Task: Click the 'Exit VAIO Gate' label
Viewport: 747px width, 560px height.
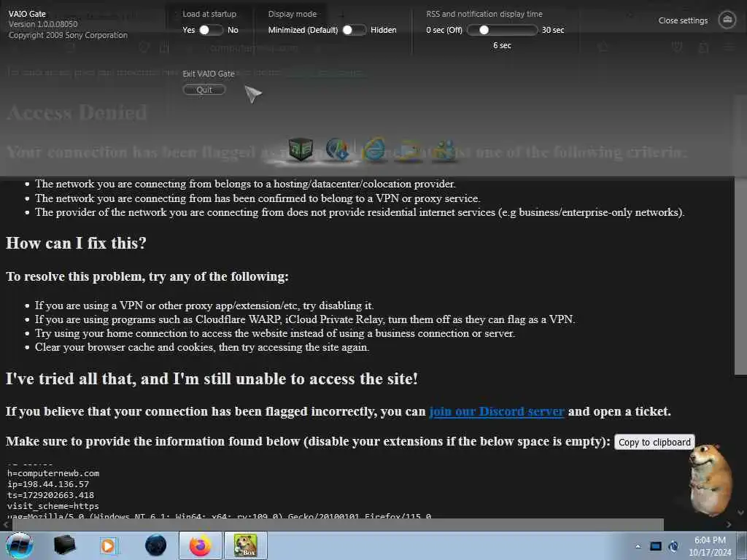Action: [x=209, y=74]
